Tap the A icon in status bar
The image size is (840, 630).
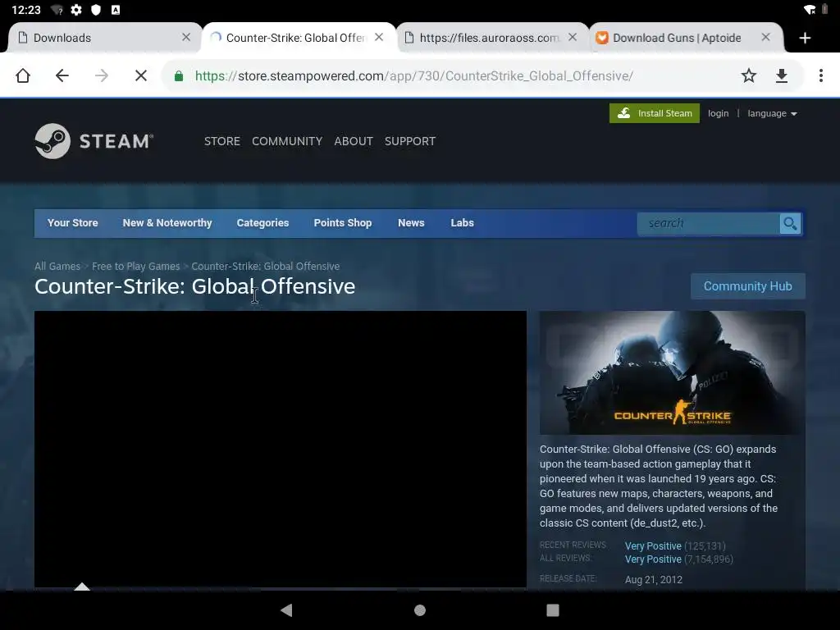[x=115, y=10]
